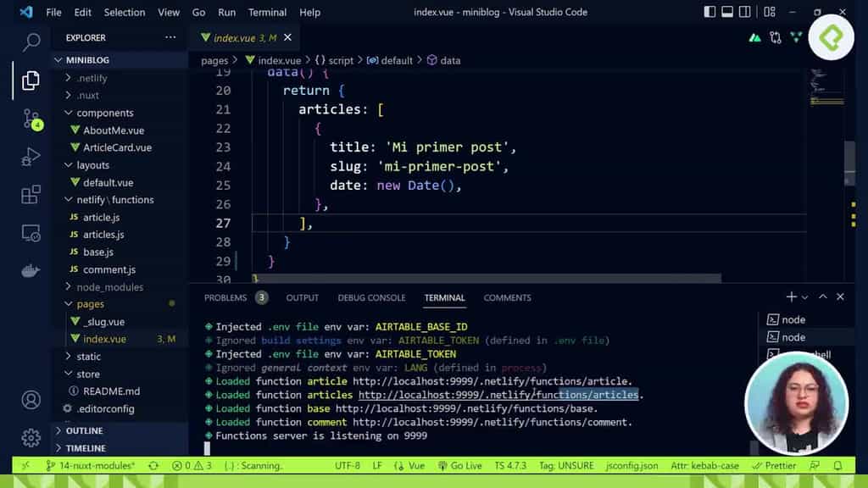Click the notifications bell in the status bar
This screenshot has width=868, height=488.
tap(838, 465)
